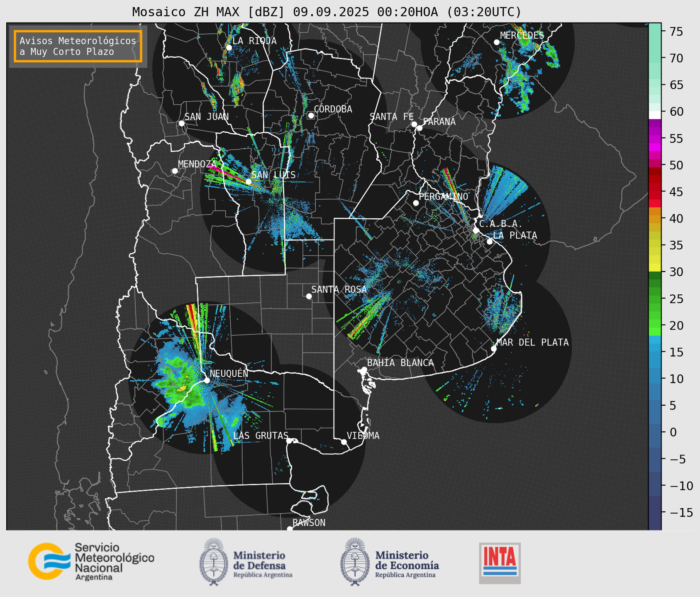Viewport: 700px width, 597px height.
Task: Click the SANTA ROSA city marker dot
Action: click(309, 296)
